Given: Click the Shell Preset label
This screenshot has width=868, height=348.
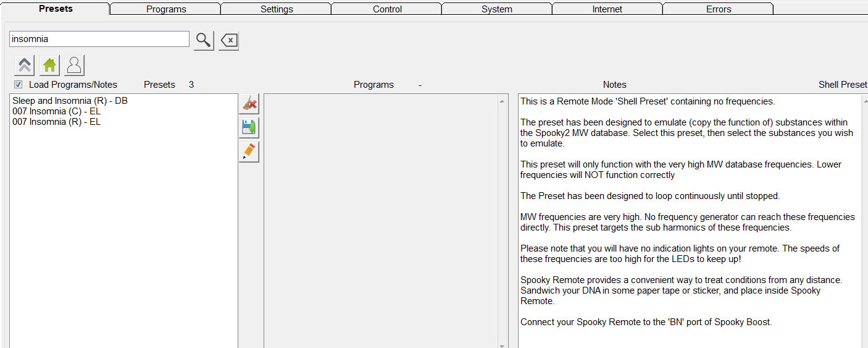Looking at the screenshot, I should pyautogui.click(x=843, y=85).
